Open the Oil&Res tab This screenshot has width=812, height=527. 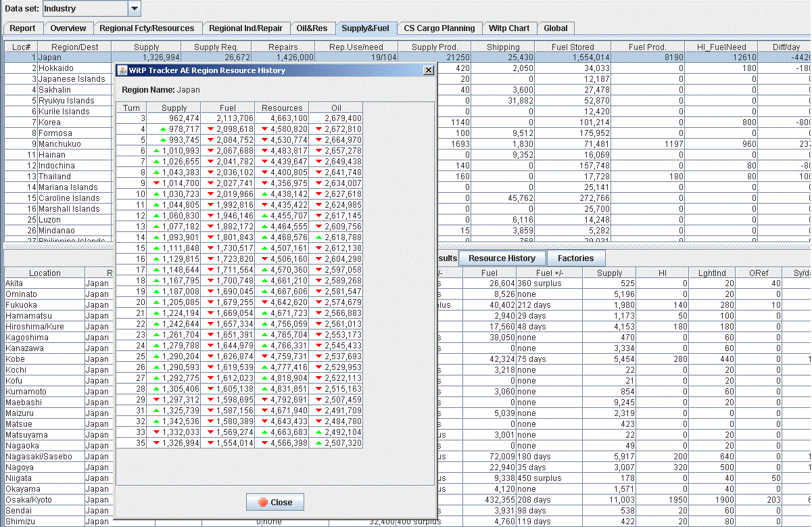click(x=311, y=28)
